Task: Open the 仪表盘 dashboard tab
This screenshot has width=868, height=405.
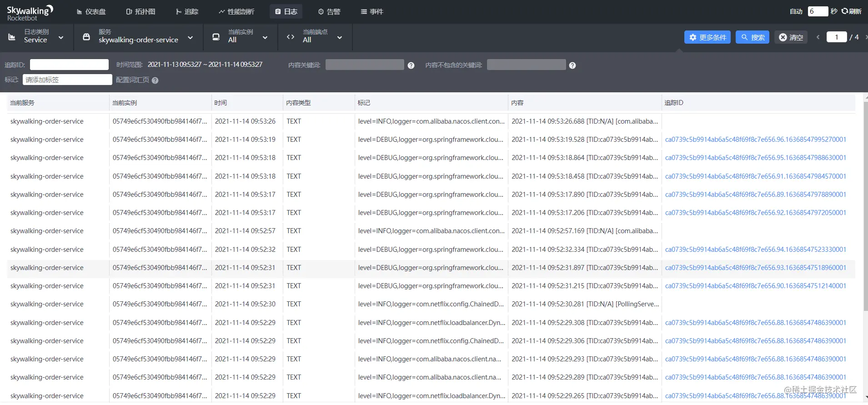Action: [x=91, y=11]
